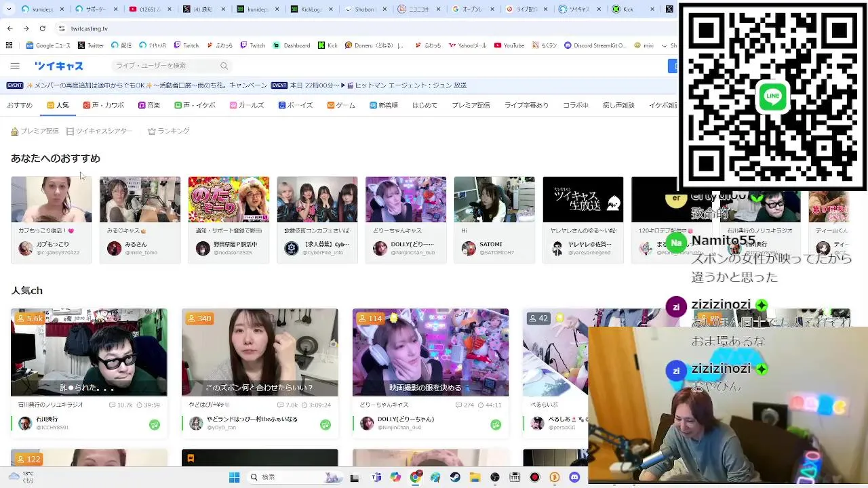Click the ツイキャス logo
This screenshot has width=868, height=488.
tap(59, 66)
